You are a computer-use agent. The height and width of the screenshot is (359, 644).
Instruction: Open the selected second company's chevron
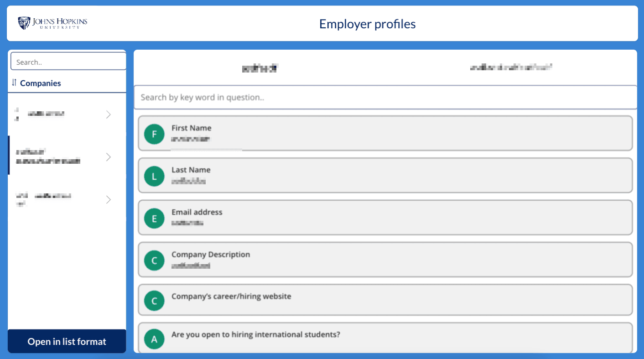[x=109, y=157]
